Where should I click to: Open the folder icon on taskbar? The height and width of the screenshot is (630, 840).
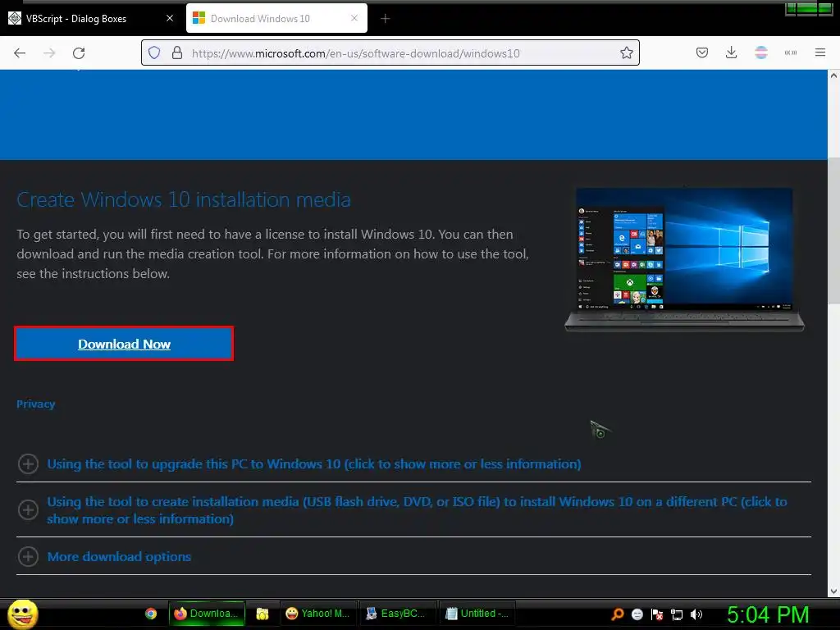click(262, 614)
